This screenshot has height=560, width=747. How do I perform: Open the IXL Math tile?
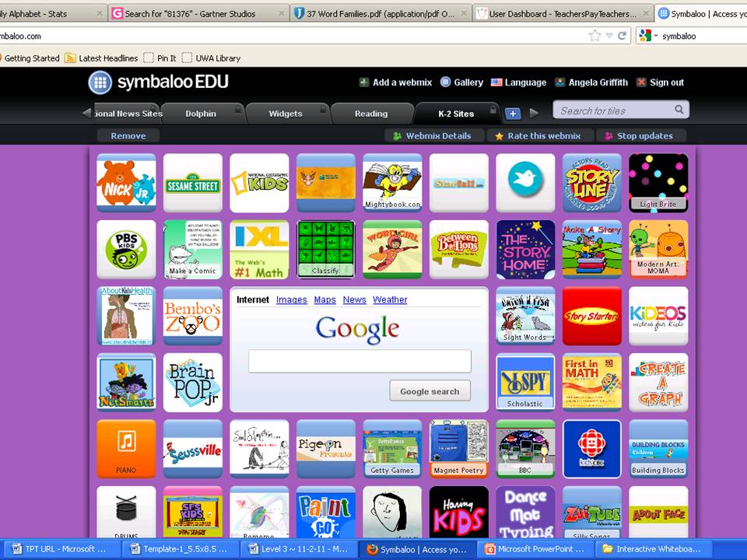click(x=259, y=250)
